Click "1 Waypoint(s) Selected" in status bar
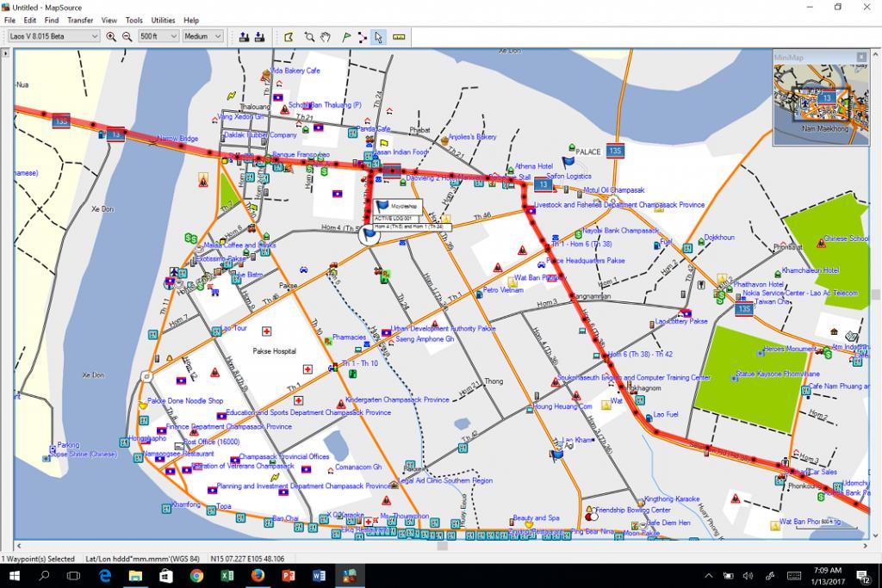Viewport: 882px width, 588px height. click(x=38, y=559)
